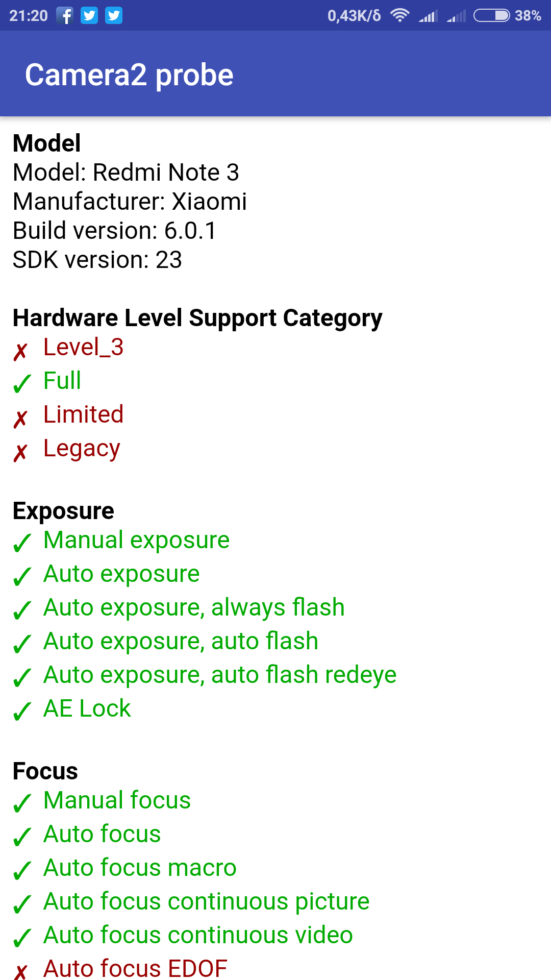Tap the Auto focus continuous video entry

(198, 935)
